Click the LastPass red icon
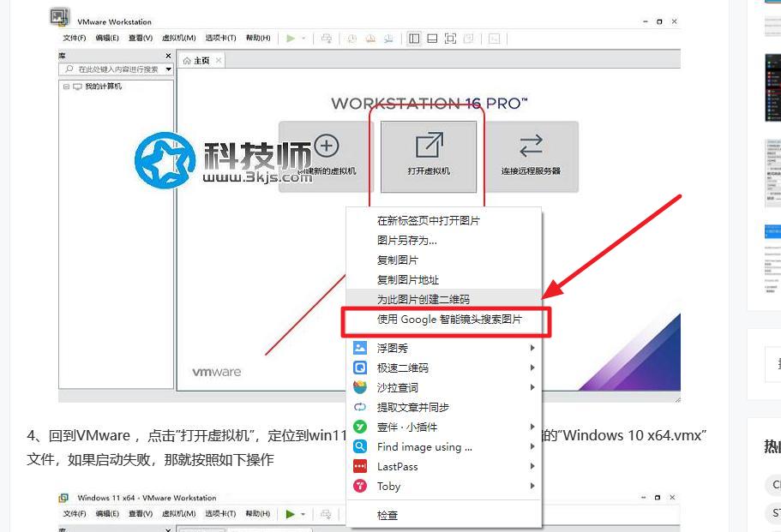Viewport: 781px width, 532px height. click(359, 466)
